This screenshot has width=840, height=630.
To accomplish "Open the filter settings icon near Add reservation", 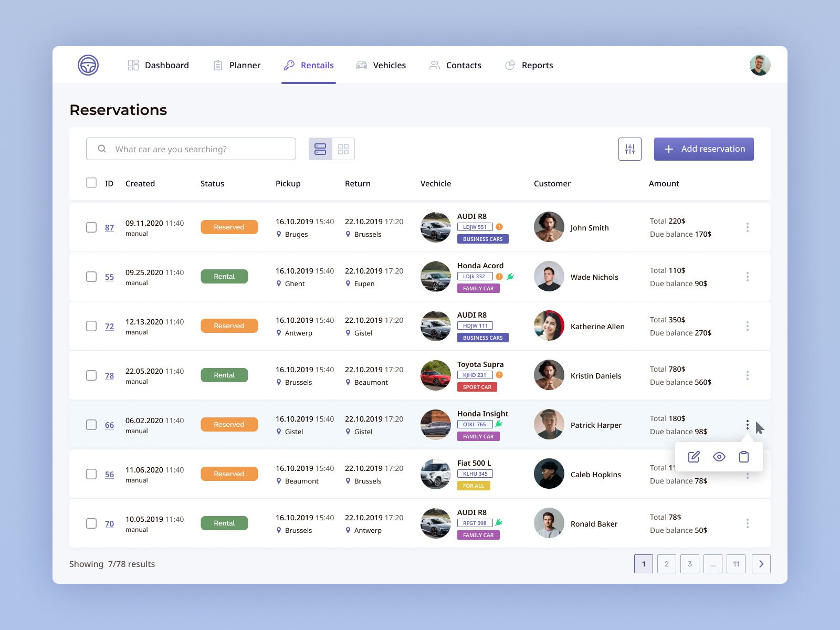I will point(629,149).
